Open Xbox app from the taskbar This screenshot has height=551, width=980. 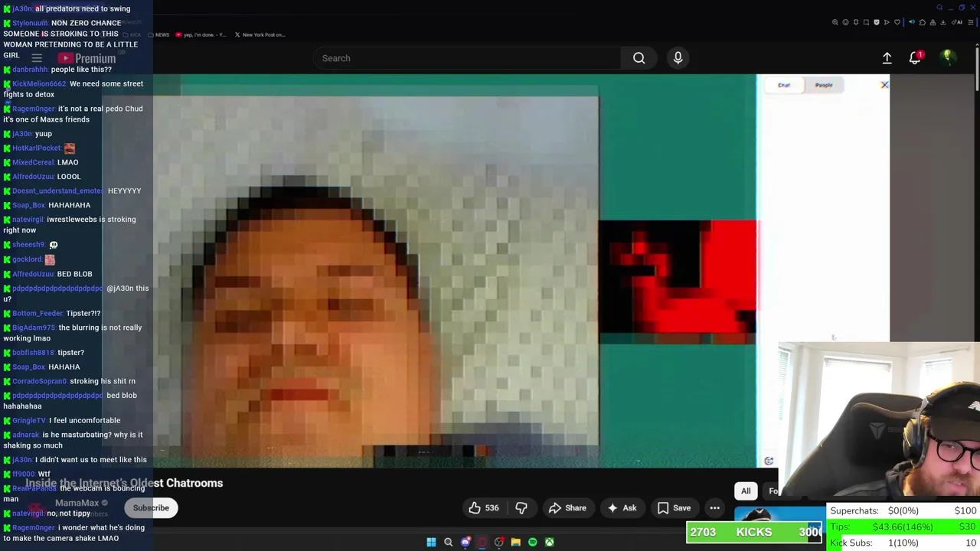click(x=549, y=542)
